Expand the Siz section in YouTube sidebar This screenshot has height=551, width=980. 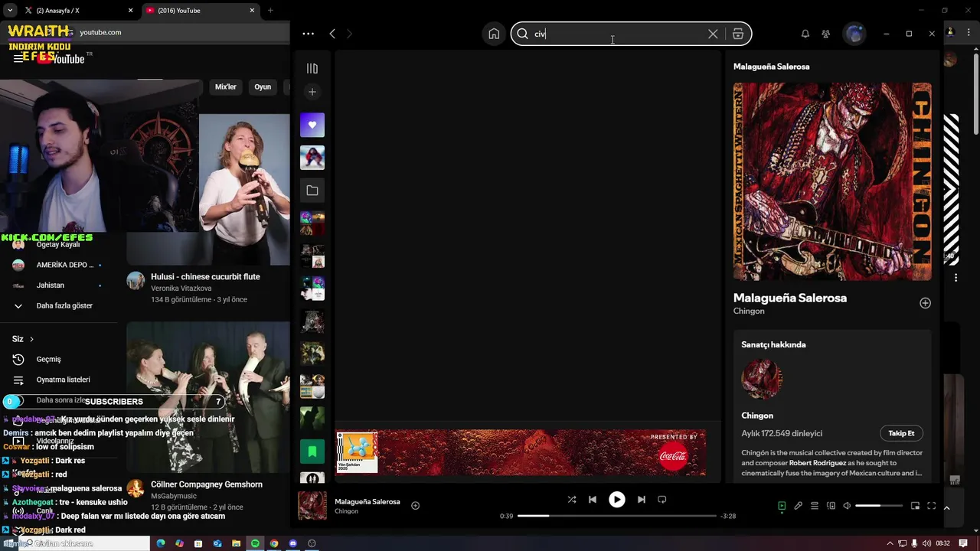(23, 339)
